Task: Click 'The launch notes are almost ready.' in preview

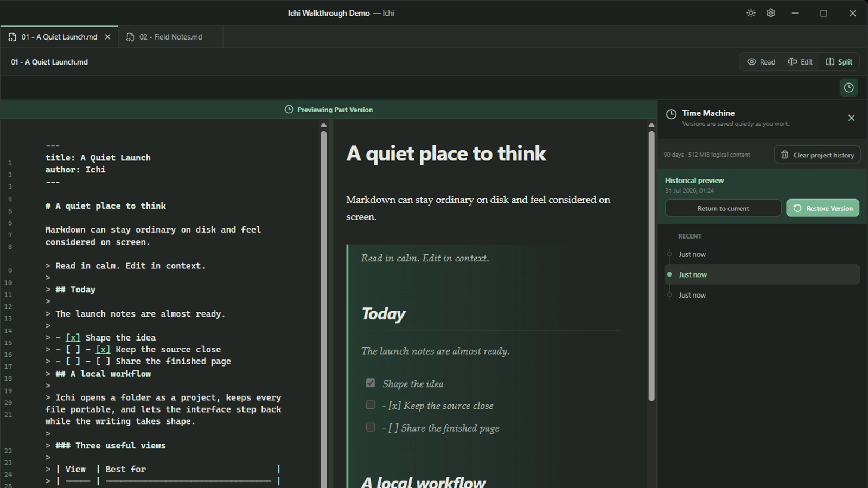Action: (x=436, y=351)
